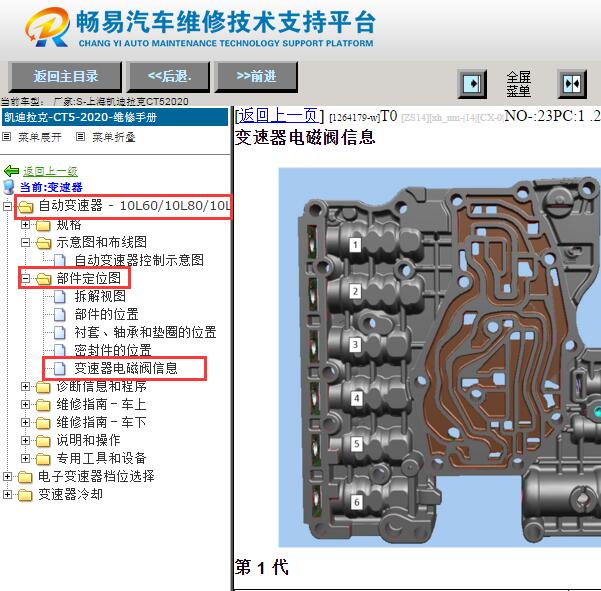Expand the 电子变速器档位选择 folder node
Image resolution: width=601 pixels, height=591 pixels.
point(7,476)
